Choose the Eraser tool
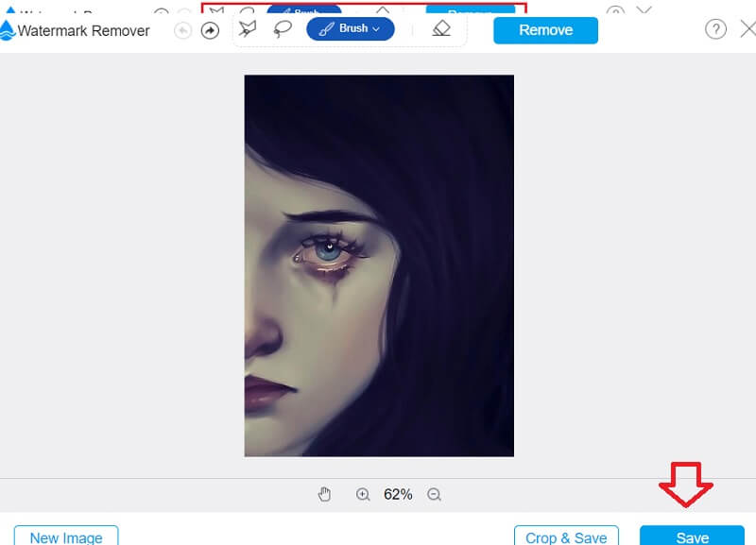 coord(441,29)
